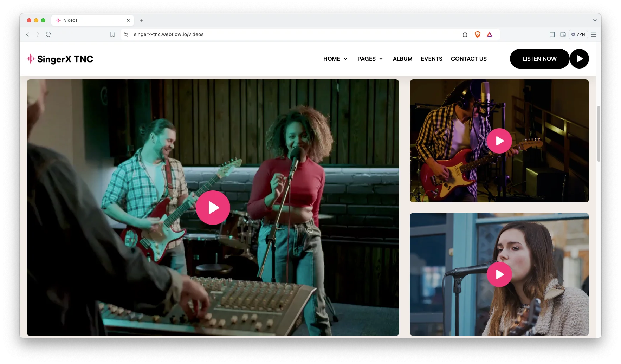The width and height of the screenshot is (621, 364).
Task: Open the Brave Shields icon
Action: tap(477, 34)
